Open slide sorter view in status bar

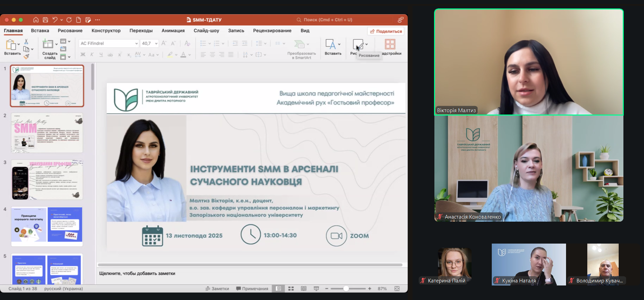pos(291,289)
